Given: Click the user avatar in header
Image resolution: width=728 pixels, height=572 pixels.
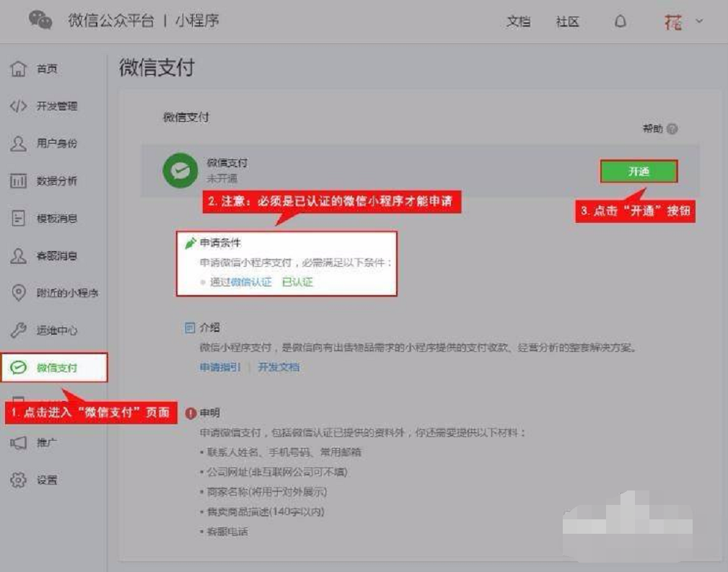Looking at the screenshot, I should [673, 22].
